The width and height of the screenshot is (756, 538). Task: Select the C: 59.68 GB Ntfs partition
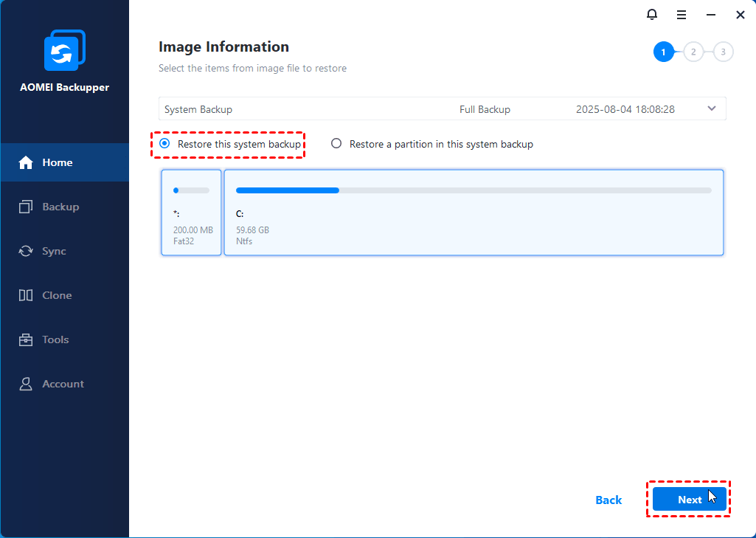coord(474,213)
